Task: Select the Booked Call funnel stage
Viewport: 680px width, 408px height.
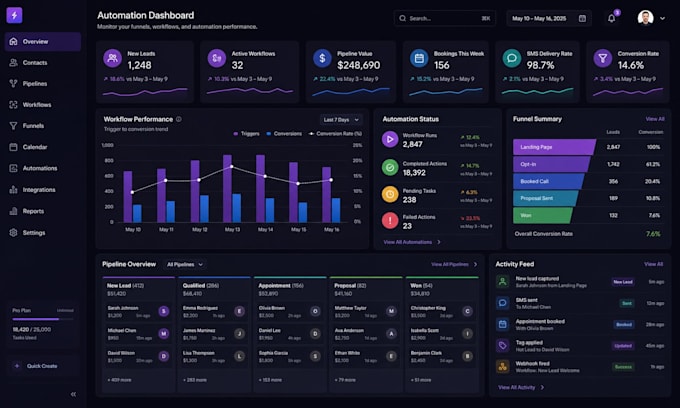Action: [548, 181]
